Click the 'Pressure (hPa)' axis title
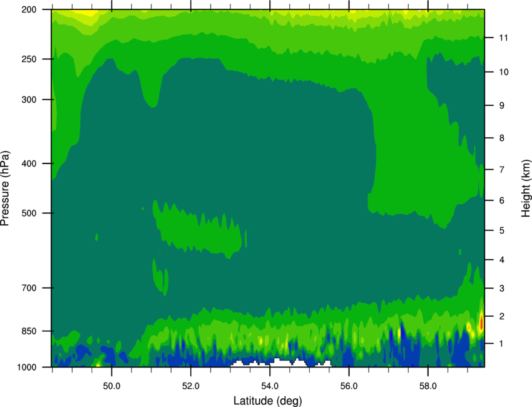 [5, 188]
